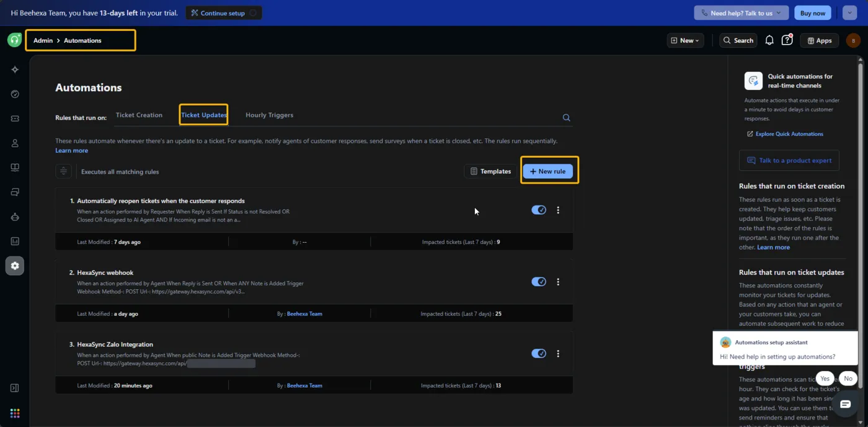
Task: Open the notifications bell
Action: (769, 40)
